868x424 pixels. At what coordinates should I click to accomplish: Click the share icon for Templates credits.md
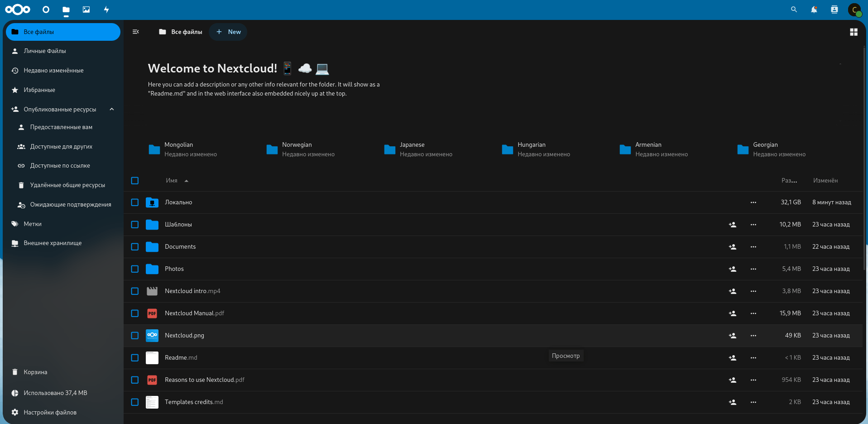pos(733,402)
